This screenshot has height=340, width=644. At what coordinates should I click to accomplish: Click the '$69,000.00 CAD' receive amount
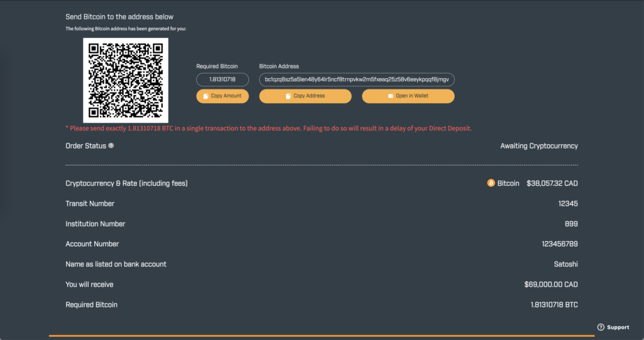click(551, 285)
